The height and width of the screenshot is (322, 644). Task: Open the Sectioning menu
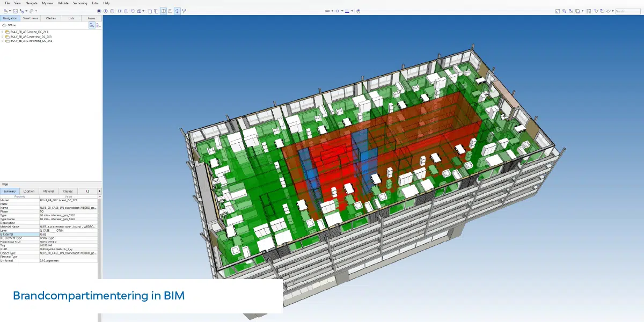point(79,3)
